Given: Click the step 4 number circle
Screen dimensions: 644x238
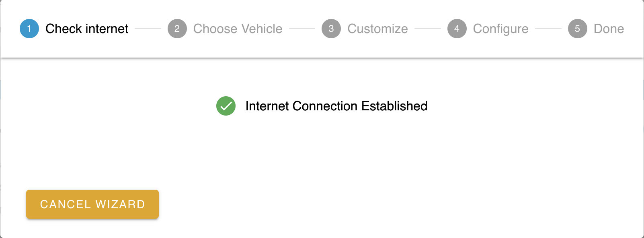Looking at the screenshot, I should click(x=457, y=29).
